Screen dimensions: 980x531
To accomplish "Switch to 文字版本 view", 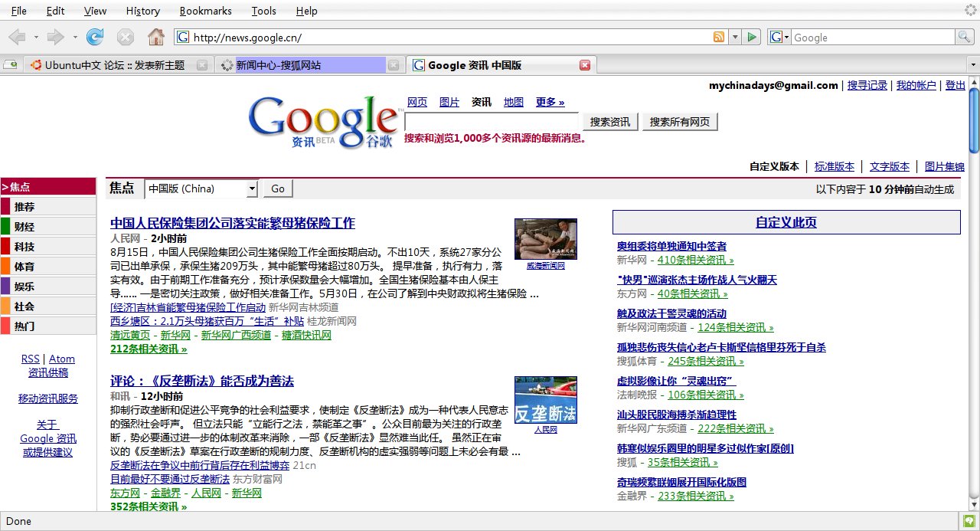I will [x=890, y=166].
